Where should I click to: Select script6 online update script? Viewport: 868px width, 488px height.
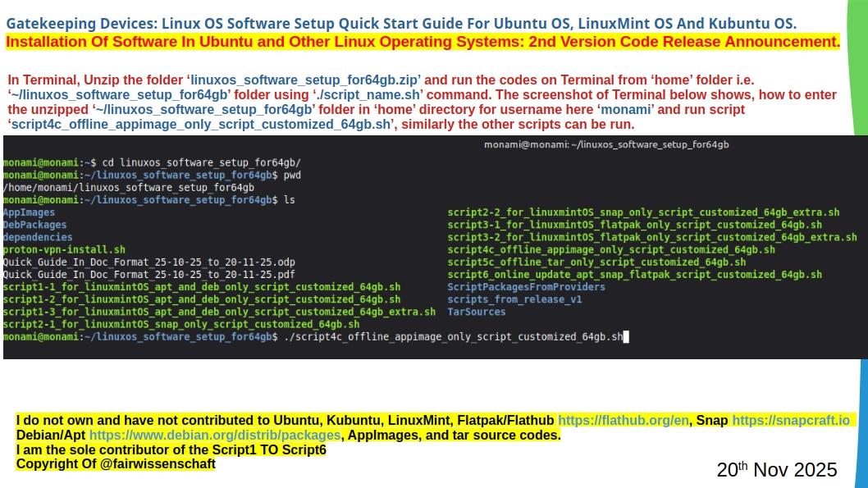click(x=634, y=275)
